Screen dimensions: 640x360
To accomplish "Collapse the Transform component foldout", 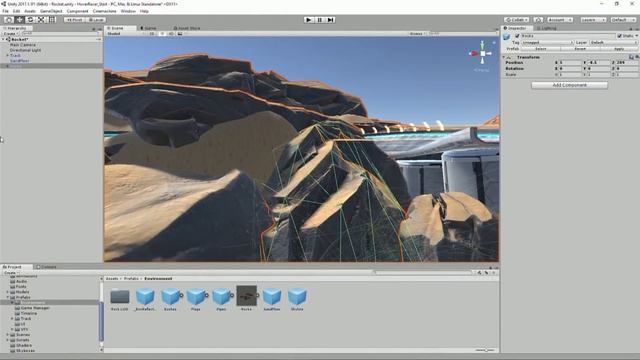I will (504, 57).
